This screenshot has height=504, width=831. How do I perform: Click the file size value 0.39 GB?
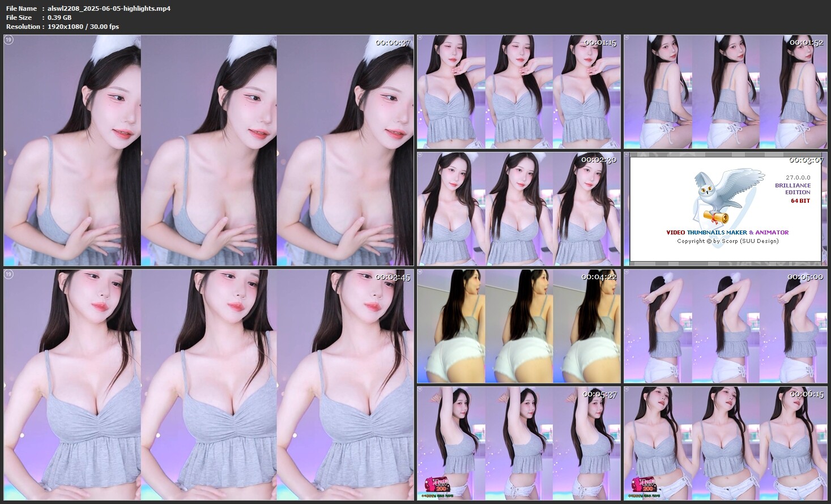click(59, 18)
